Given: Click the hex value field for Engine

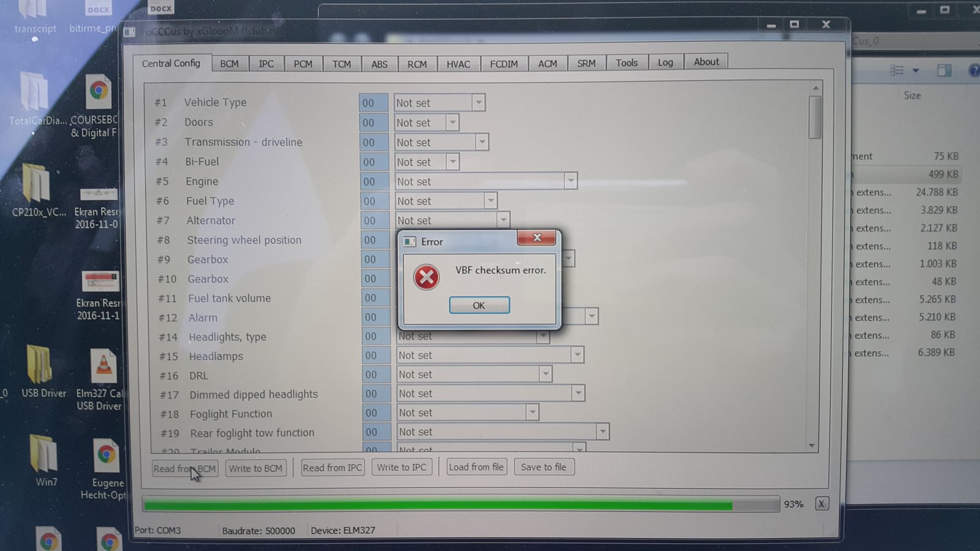Looking at the screenshot, I should tap(374, 181).
